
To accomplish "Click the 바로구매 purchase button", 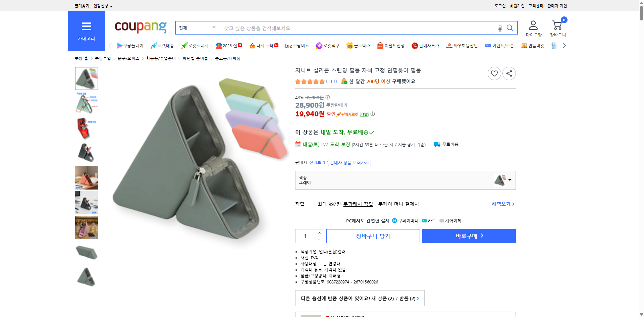I will click(469, 236).
